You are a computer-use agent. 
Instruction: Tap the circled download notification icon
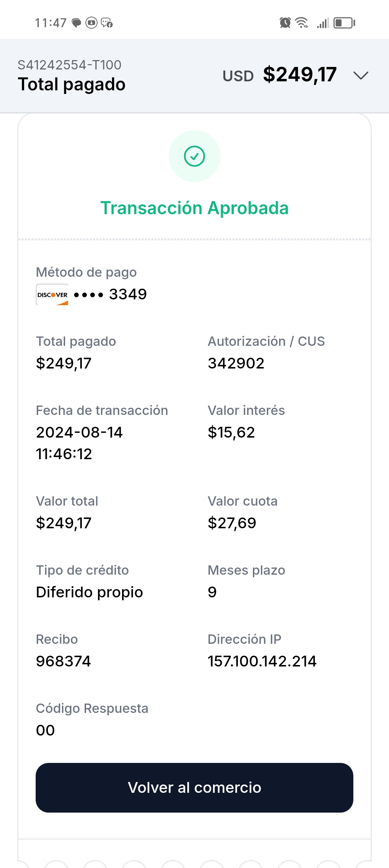(91, 23)
